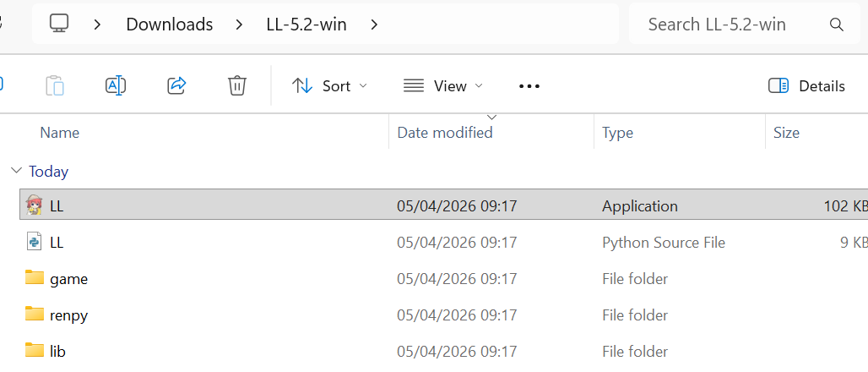This screenshot has width=868, height=372.
Task: Expand chevron after LL-5.2-win breadcrumb
Action: click(374, 25)
